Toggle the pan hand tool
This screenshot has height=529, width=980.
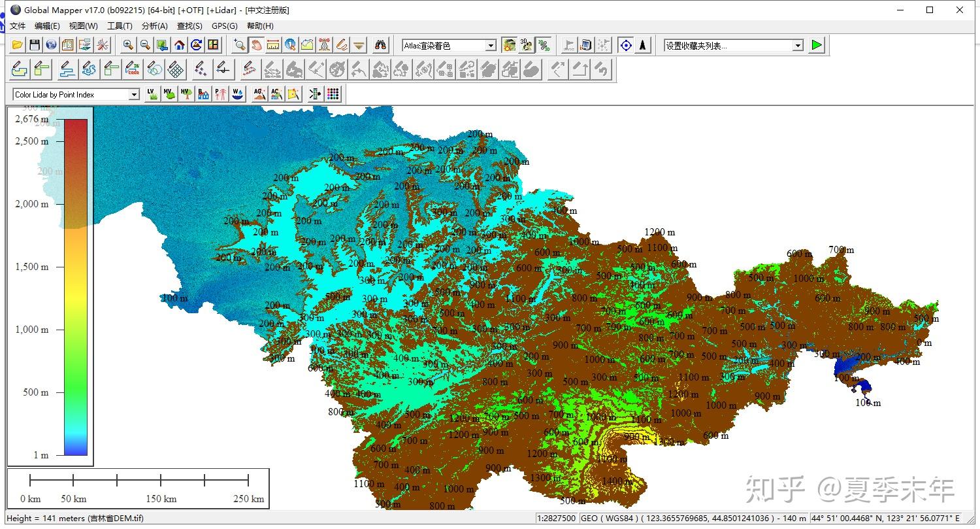pos(257,45)
